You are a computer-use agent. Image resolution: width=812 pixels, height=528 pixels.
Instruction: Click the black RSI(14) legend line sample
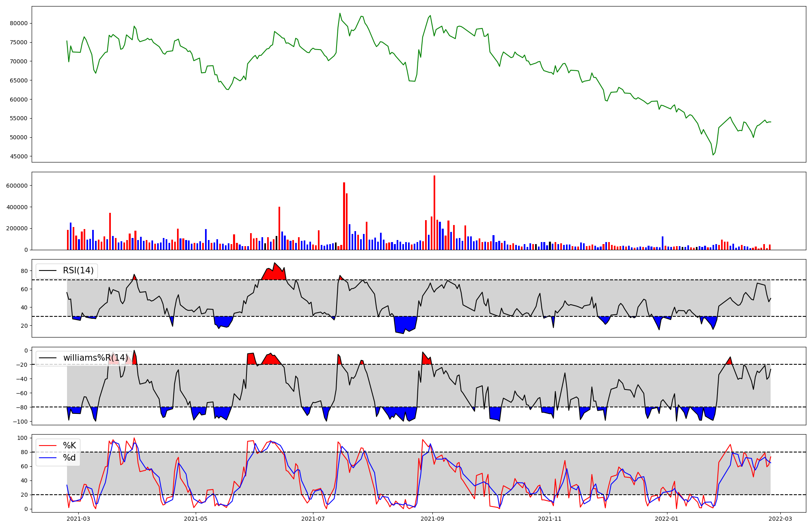point(48,270)
